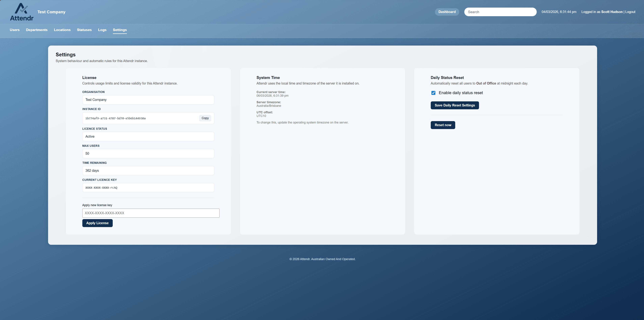Click the Max Users field

point(148,154)
